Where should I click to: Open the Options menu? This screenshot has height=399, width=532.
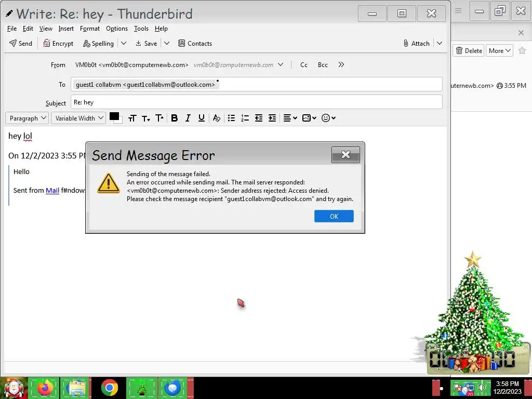[117, 29]
